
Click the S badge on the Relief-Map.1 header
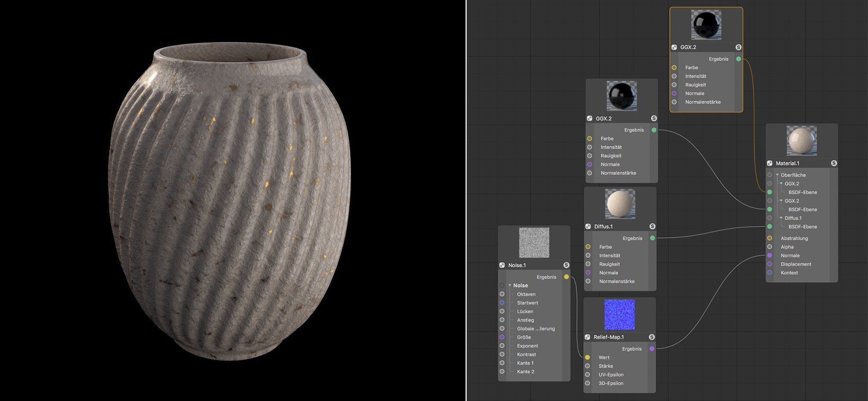[652, 337]
